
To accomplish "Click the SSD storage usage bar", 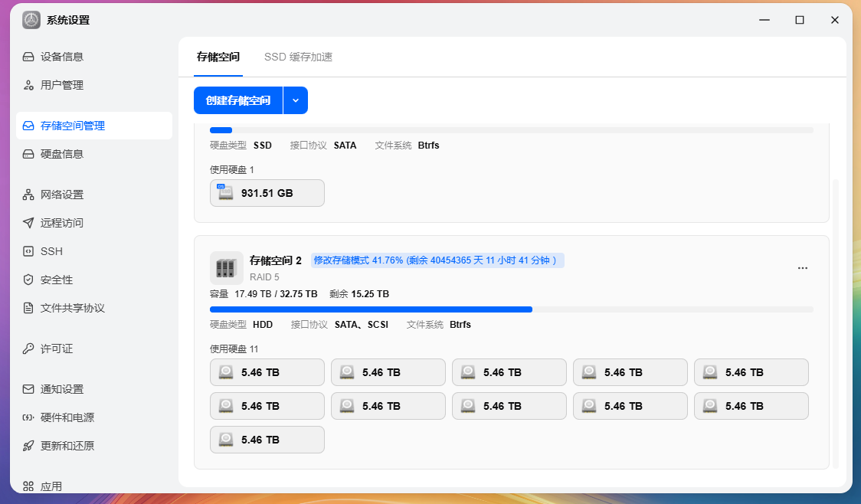I will 511,130.
